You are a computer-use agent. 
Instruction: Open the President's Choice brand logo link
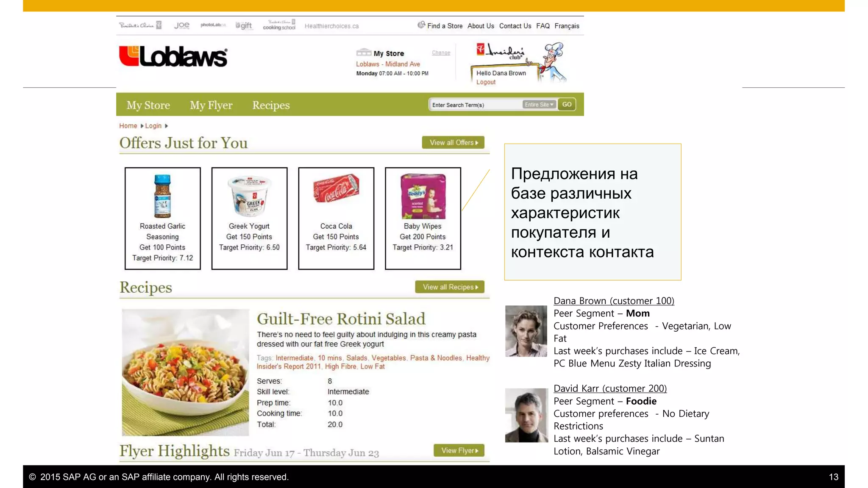[x=140, y=25]
